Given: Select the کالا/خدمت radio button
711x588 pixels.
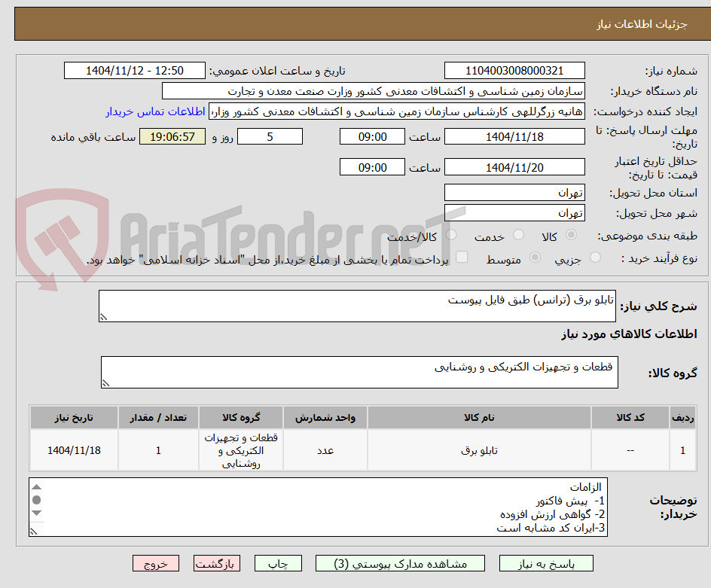Looking at the screenshot, I should [x=451, y=235].
